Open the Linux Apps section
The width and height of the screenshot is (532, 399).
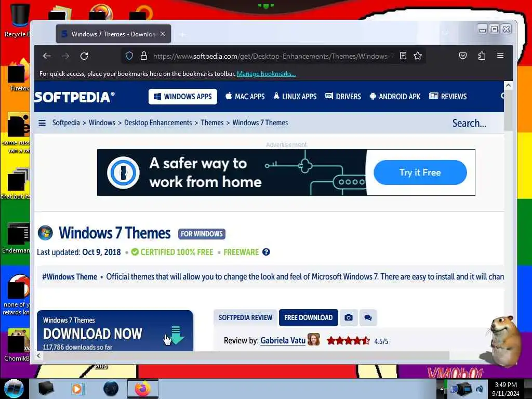pos(295,97)
